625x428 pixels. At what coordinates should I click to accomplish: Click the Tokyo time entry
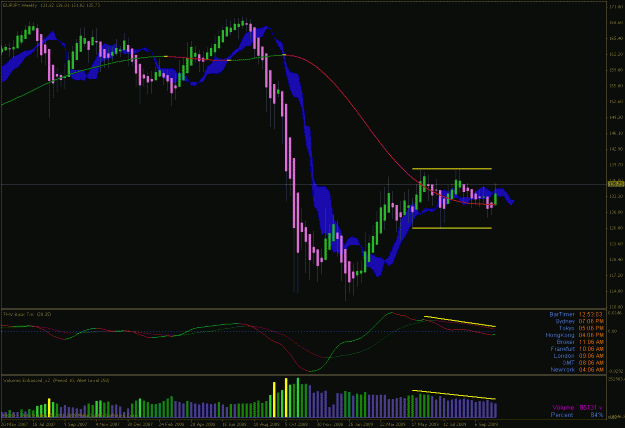click(x=581, y=328)
